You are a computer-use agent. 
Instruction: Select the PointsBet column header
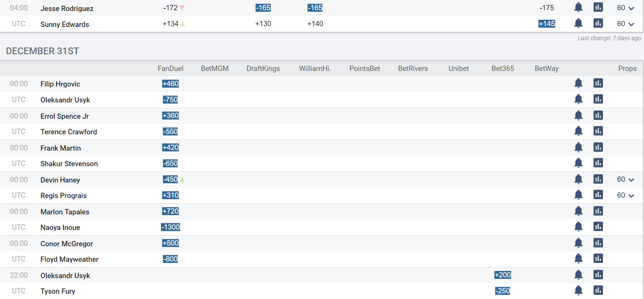[365, 69]
